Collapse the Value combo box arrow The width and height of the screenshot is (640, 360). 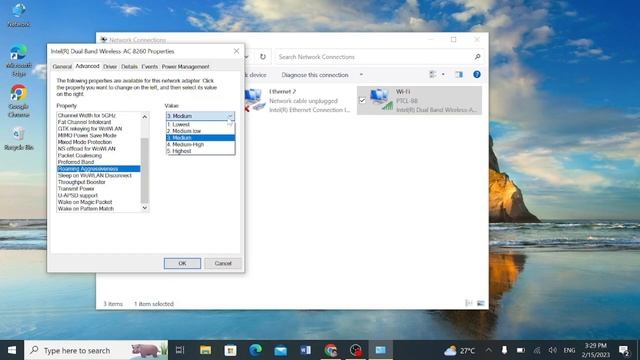(x=230, y=116)
